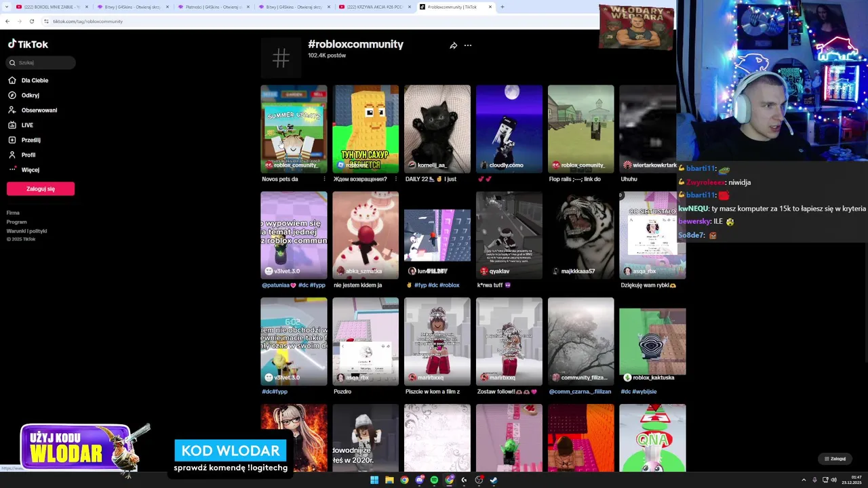This screenshot has width=868, height=488.
Task: Open Dla Ciebie feed
Action: pyautogui.click(x=28, y=80)
